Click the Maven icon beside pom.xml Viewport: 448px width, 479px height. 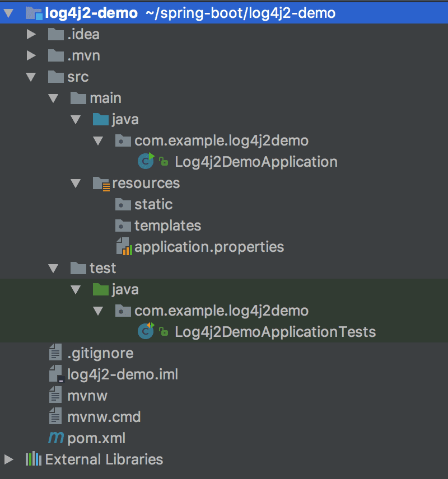[x=56, y=438]
